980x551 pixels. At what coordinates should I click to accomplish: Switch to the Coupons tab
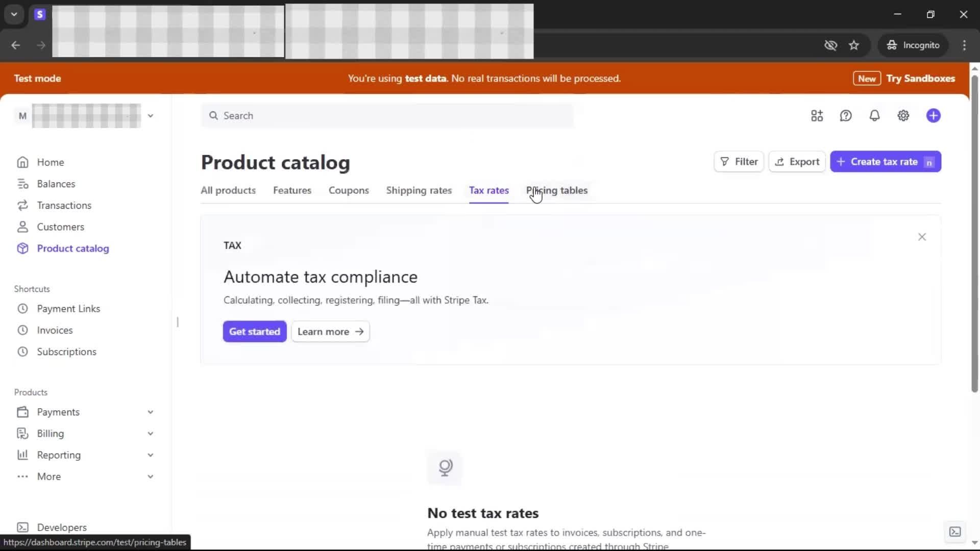[x=348, y=190]
